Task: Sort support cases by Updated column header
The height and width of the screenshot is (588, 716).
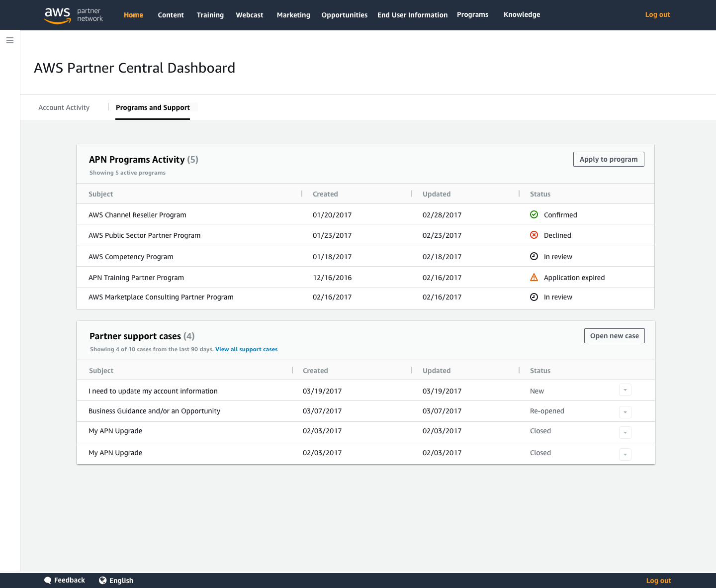Action: [x=437, y=371]
